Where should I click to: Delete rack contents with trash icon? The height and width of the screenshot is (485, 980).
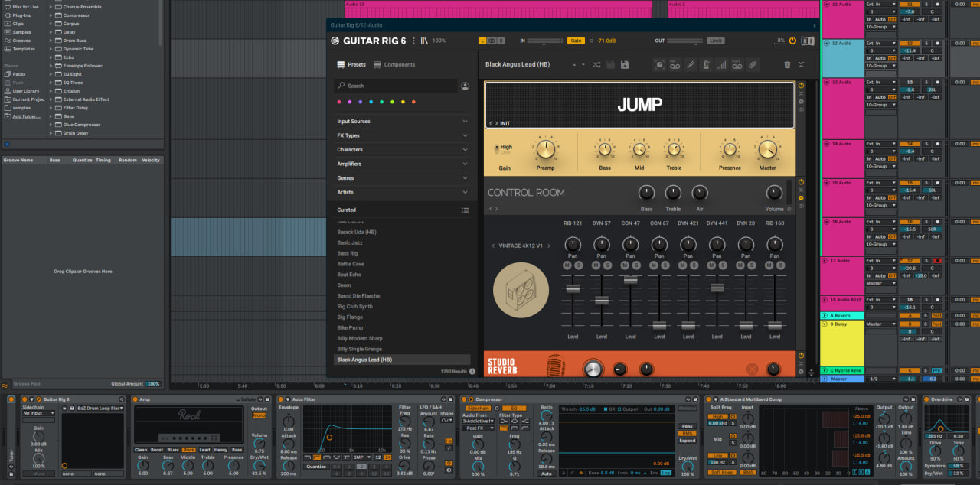(787, 65)
